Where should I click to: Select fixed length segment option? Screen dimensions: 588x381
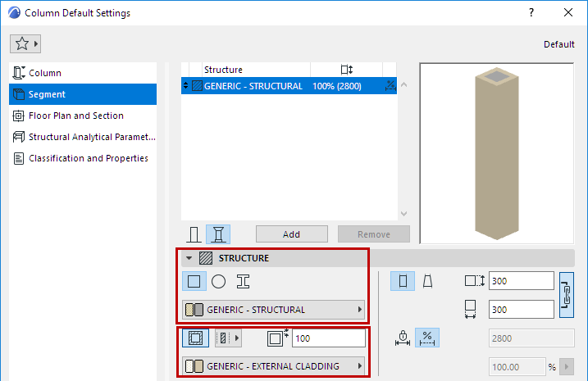pos(403,338)
